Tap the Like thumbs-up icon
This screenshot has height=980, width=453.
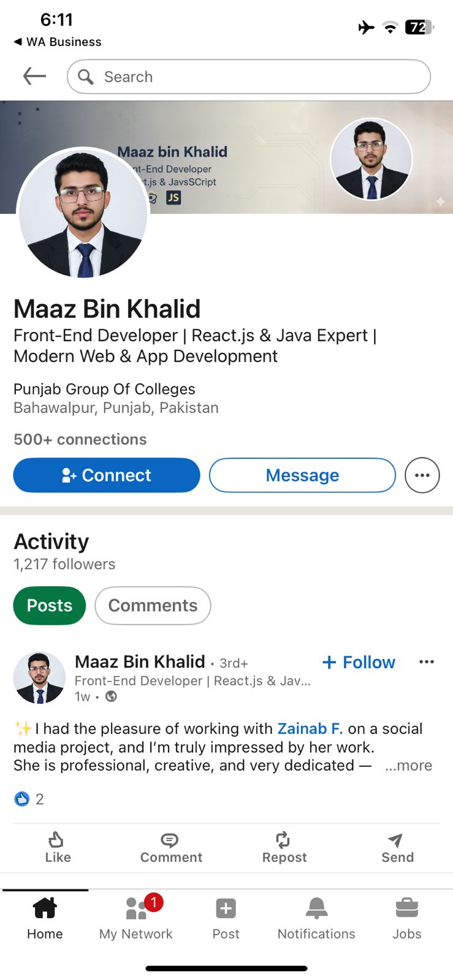(x=56, y=840)
